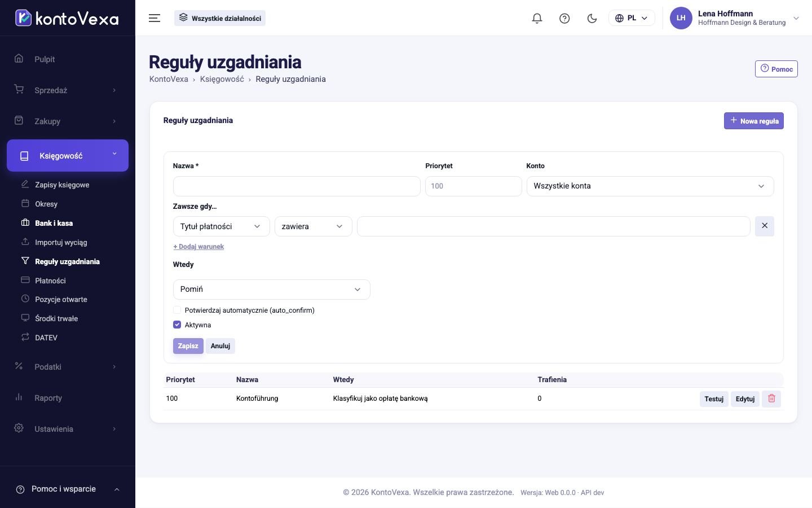The image size is (812, 508).
Task: Click the DATEV sync icon
Action: [x=25, y=337]
